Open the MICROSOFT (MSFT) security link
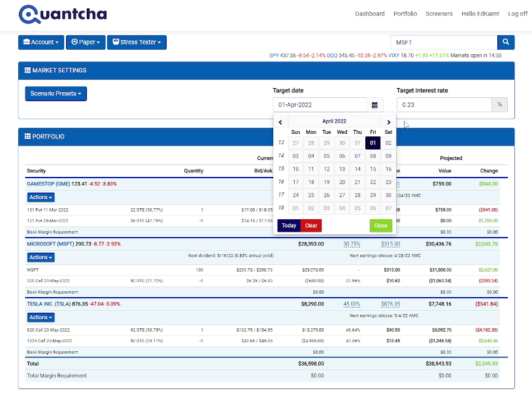This screenshot has height=393, width=532. (50, 244)
